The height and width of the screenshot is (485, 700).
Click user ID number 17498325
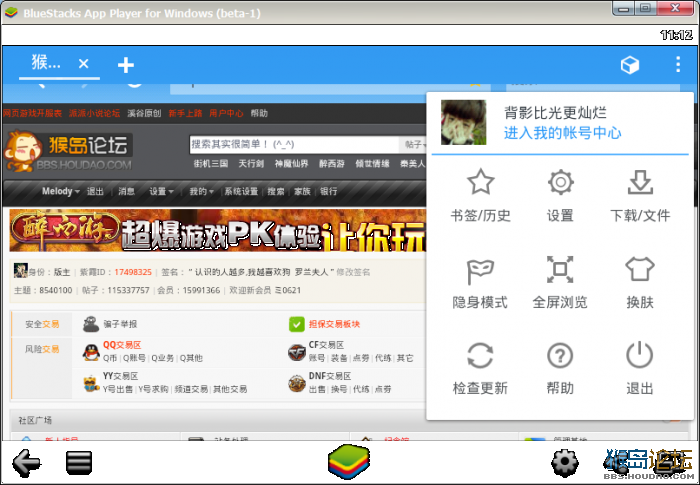[133, 272]
